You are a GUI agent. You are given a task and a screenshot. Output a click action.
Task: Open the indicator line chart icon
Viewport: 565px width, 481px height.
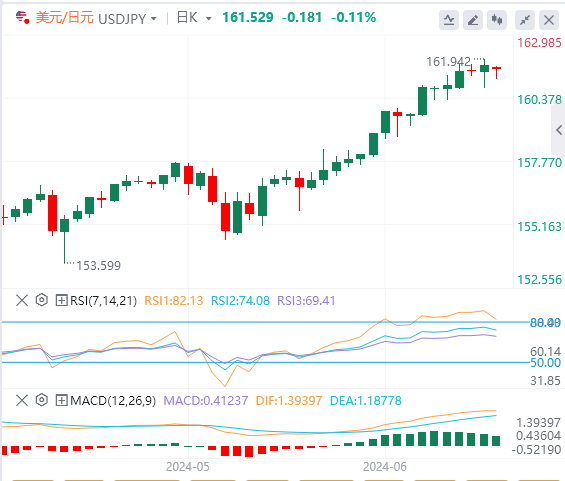[449, 20]
